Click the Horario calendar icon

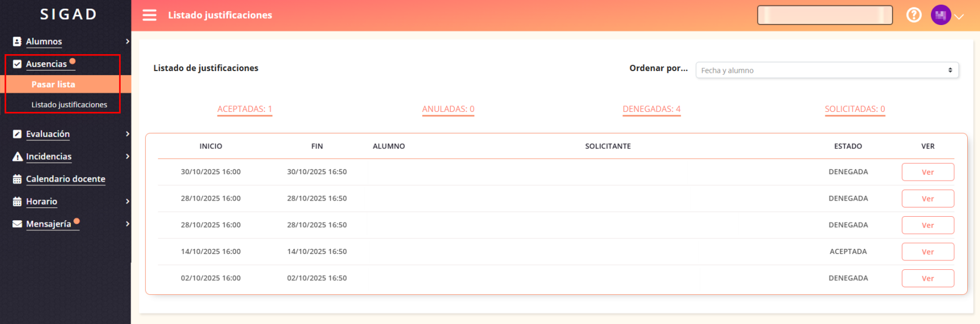pos(17,202)
